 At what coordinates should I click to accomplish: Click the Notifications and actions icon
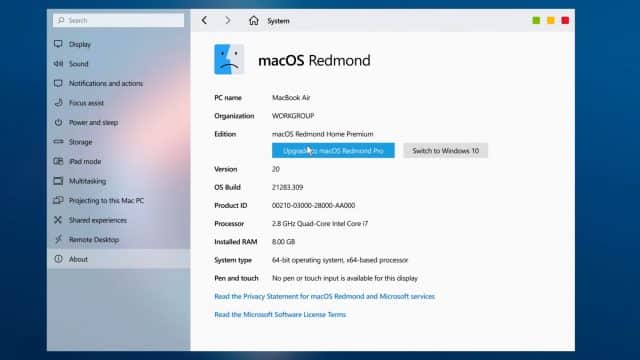click(58, 83)
